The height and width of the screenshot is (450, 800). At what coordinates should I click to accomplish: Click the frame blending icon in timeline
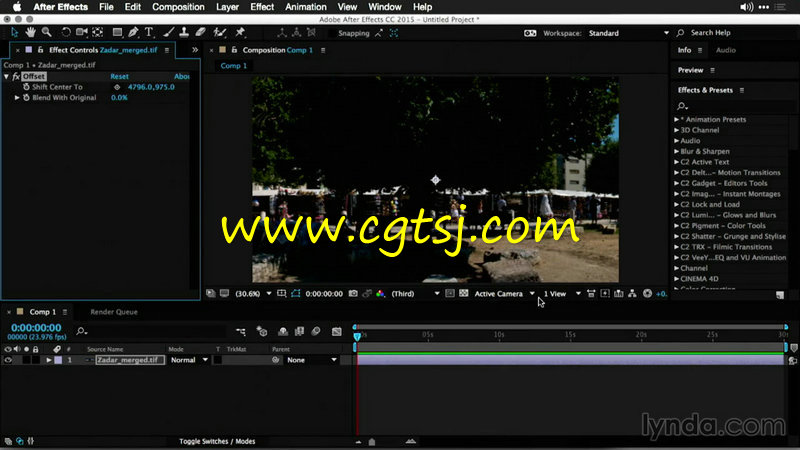tap(299, 331)
